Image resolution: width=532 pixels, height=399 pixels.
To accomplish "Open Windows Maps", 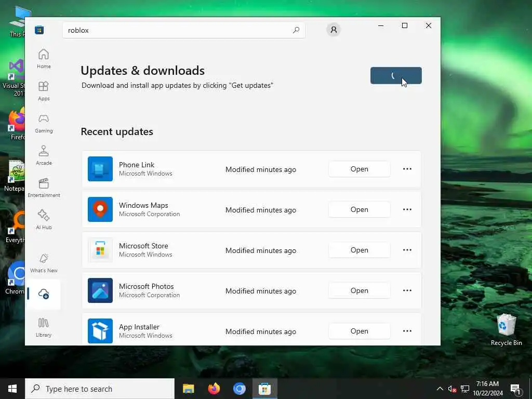I will pos(360,210).
